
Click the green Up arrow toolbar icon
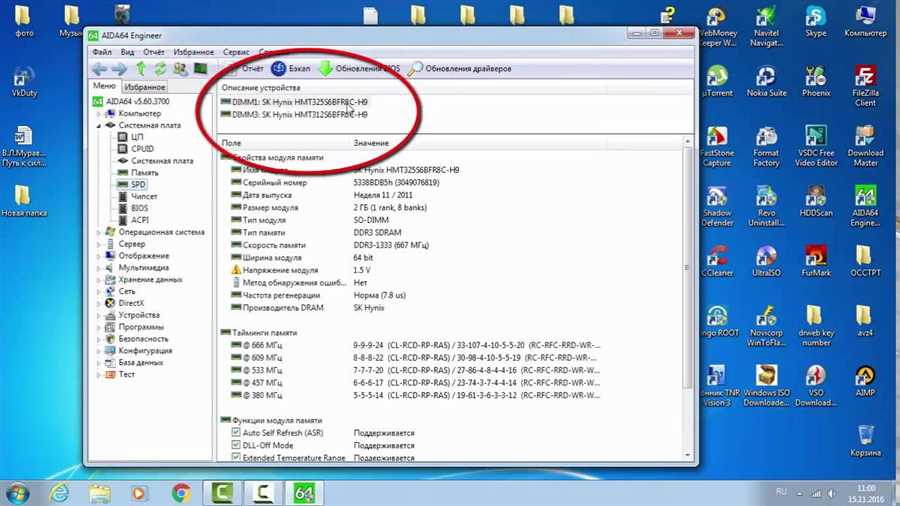(141, 69)
